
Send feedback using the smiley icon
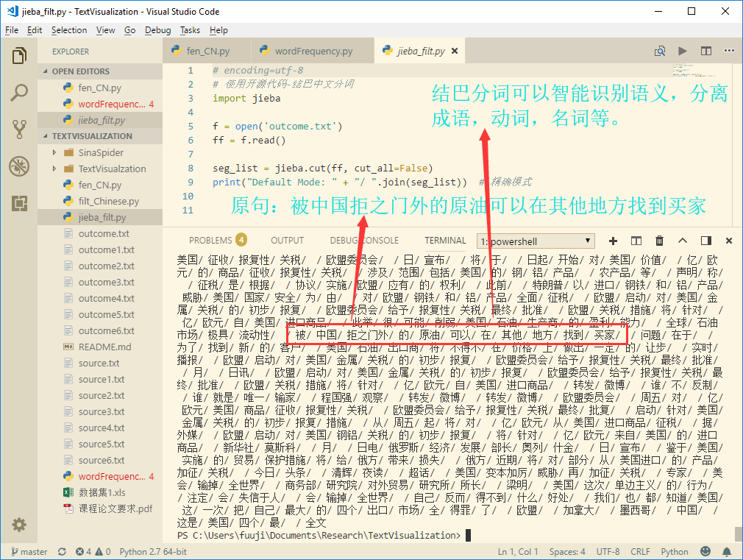click(x=705, y=551)
